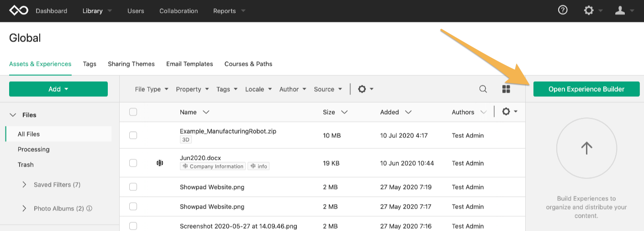Click the 19 KB size cell
The image size is (644, 231).
point(331,163)
